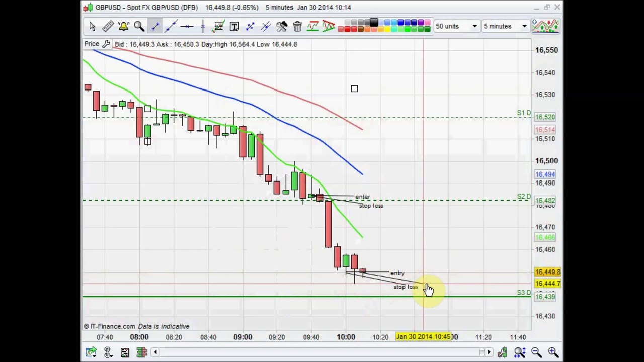Click the Bid/Ask info text line
The image size is (644, 362).
(x=206, y=44)
